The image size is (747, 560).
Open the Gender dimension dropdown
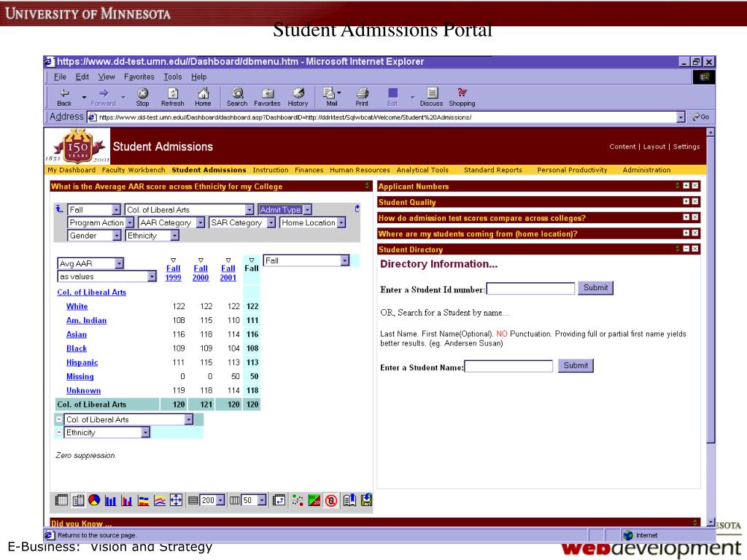(x=94, y=236)
